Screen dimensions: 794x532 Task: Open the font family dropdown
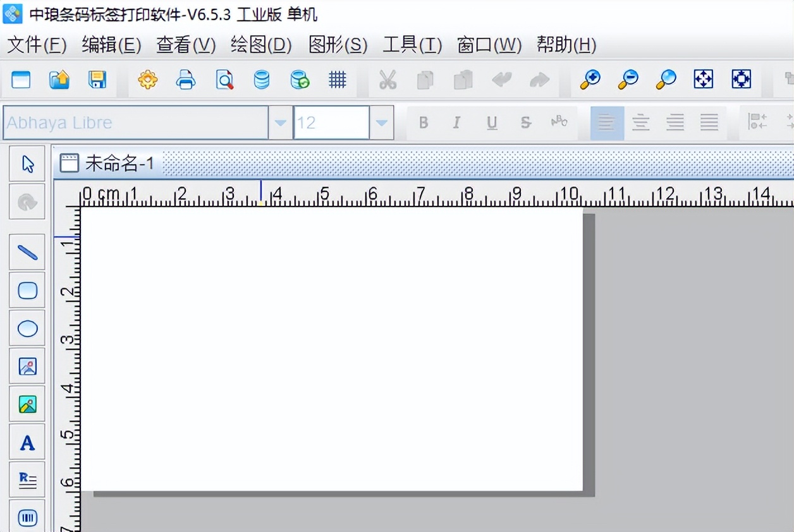(x=280, y=123)
